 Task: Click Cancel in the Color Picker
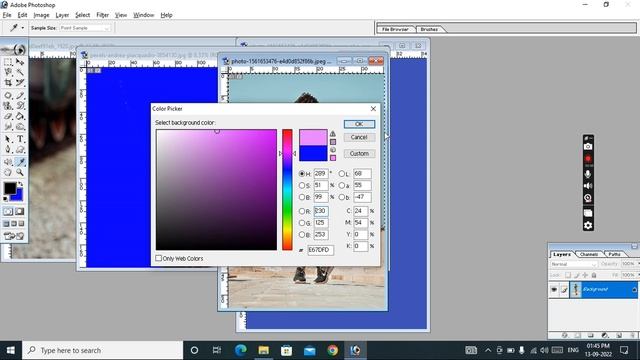[x=359, y=137]
